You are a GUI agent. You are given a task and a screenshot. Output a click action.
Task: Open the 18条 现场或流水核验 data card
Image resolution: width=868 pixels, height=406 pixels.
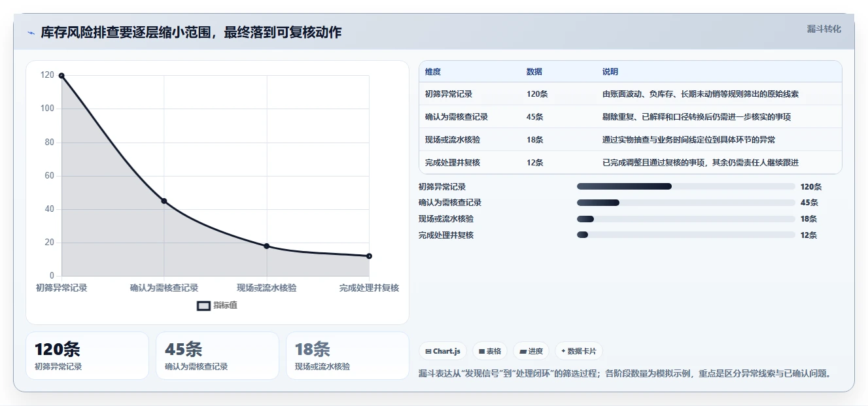click(x=347, y=356)
